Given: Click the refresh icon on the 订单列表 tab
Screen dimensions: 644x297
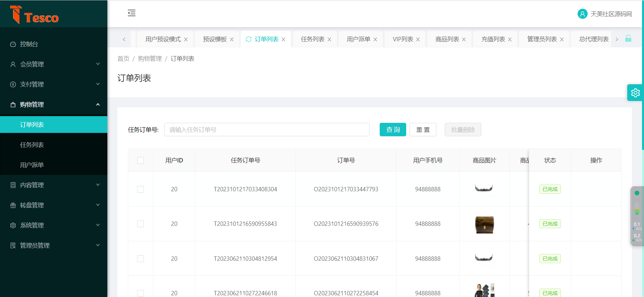Looking at the screenshot, I should point(249,39).
